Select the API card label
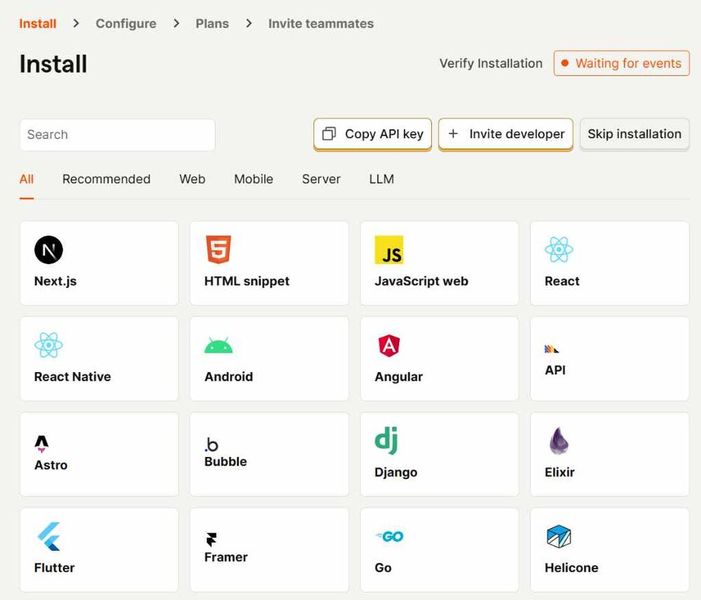Image resolution: width=701 pixels, height=600 pixels. coord(555,370)
